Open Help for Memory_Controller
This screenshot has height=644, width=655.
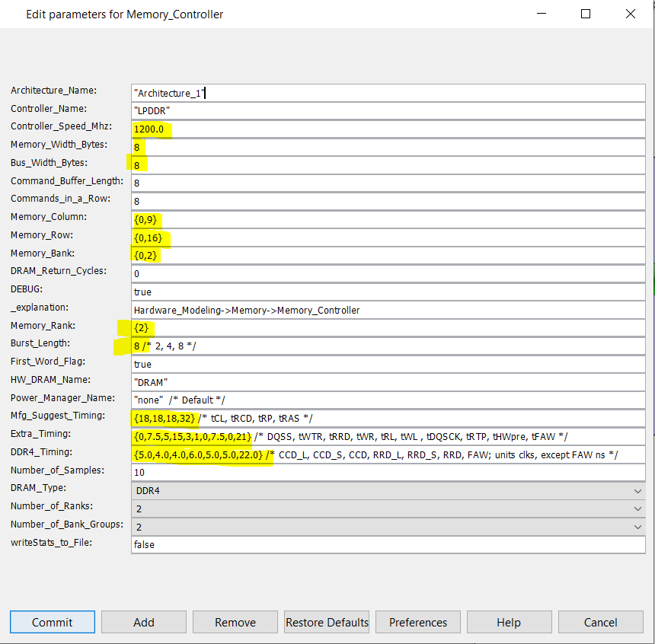coord(510,622)
